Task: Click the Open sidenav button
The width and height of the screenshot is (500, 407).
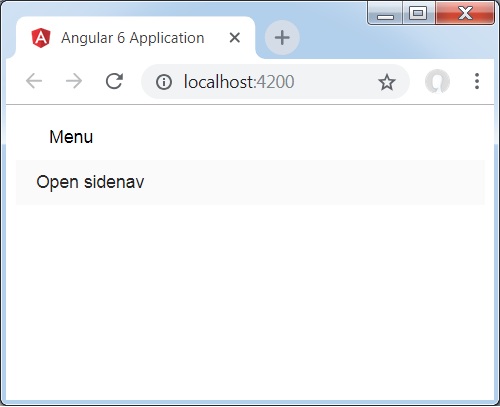Action: pos(90,182)
